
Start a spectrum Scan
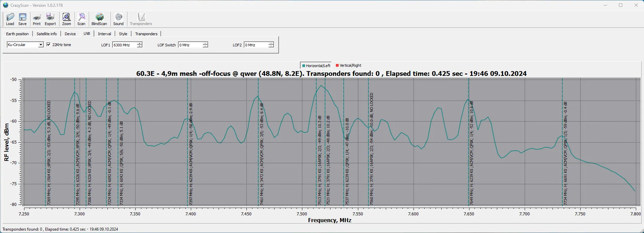(81, 19)
